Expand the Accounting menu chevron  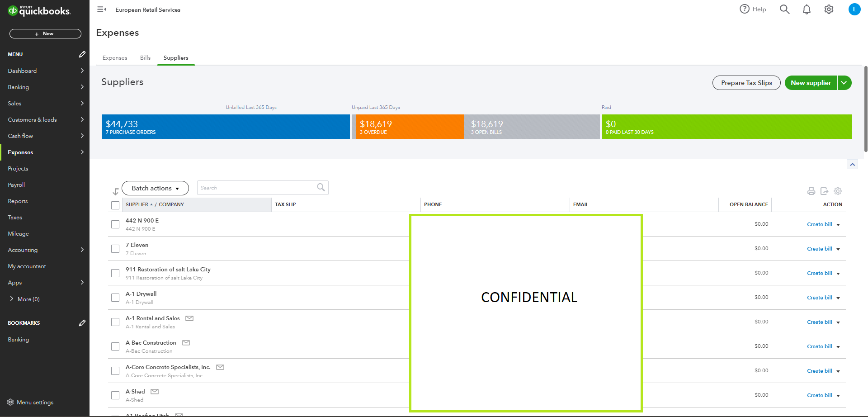click(x=82, y=250)
